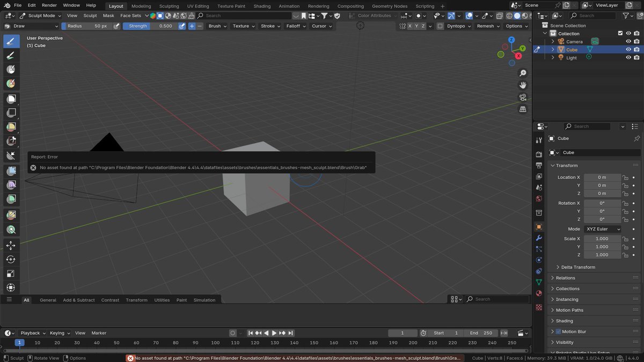This screenshot has width=644, height=362.
Task: Adjust the brush Strength slider
Action: [150, 26]
